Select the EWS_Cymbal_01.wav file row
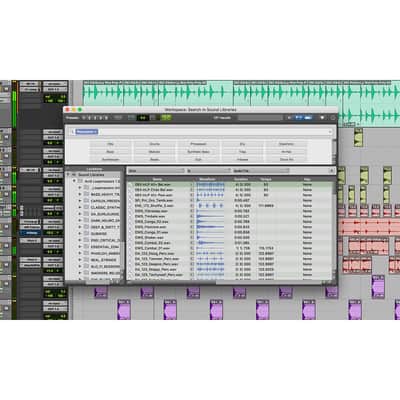 [x=230, y=248]
